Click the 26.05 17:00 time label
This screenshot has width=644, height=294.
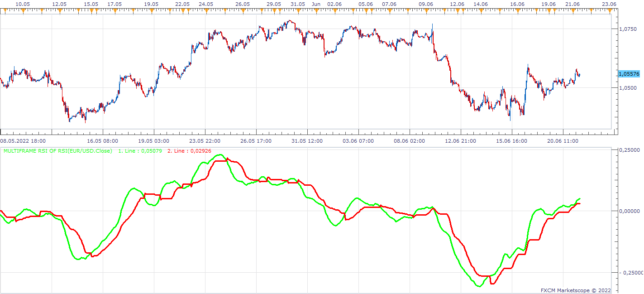[256, 141]
